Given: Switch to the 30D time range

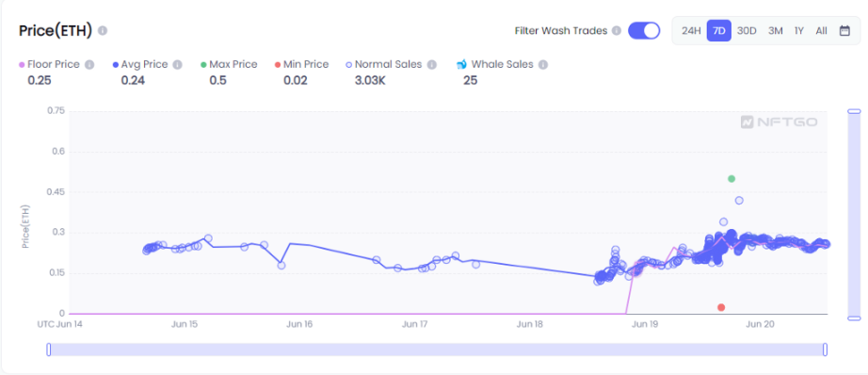Looking at the screenshot, I should [x=747, y=30].
